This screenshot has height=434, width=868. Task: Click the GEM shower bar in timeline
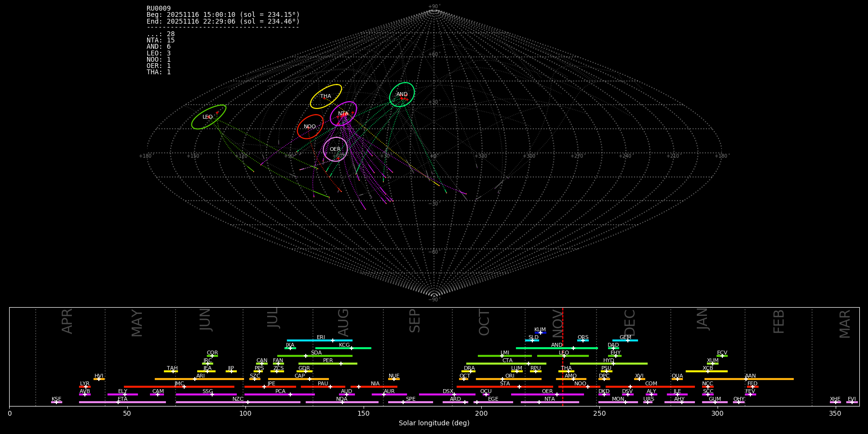[625, 340]
